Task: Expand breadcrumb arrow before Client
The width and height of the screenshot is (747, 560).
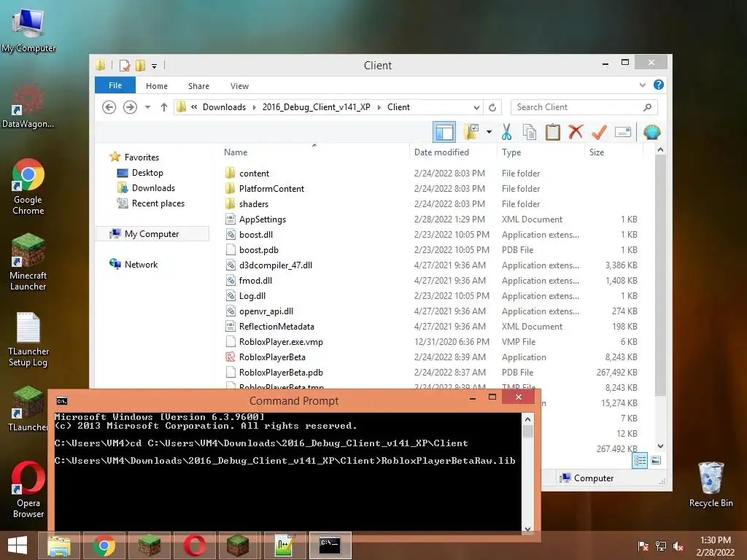Action: [379, 107]
